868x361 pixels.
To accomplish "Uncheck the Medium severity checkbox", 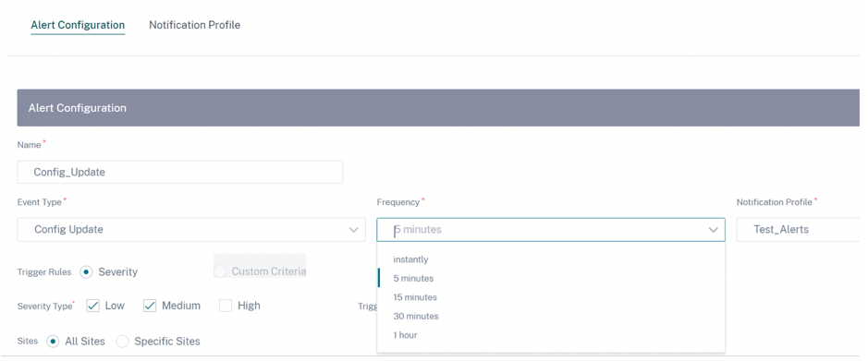I will tap(150, 306).
